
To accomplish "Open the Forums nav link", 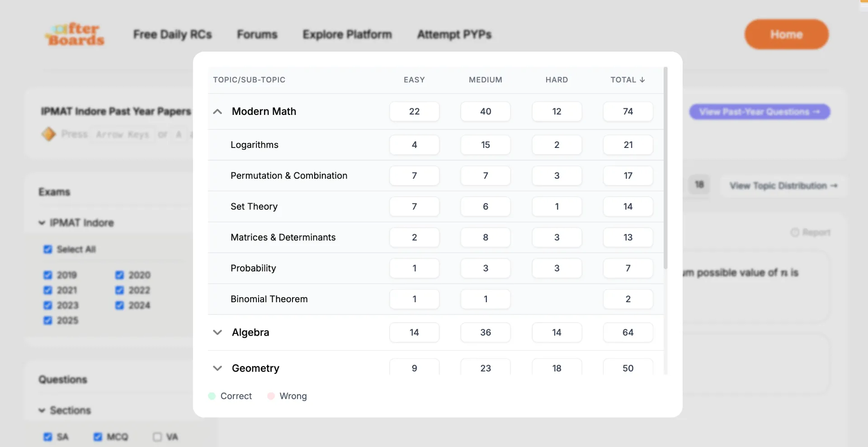I will click(257, 34).
